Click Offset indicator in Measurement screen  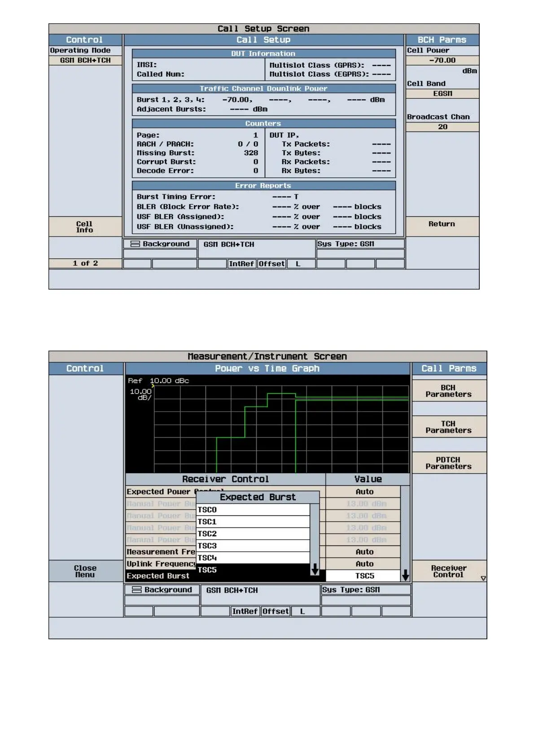point(276,611)
